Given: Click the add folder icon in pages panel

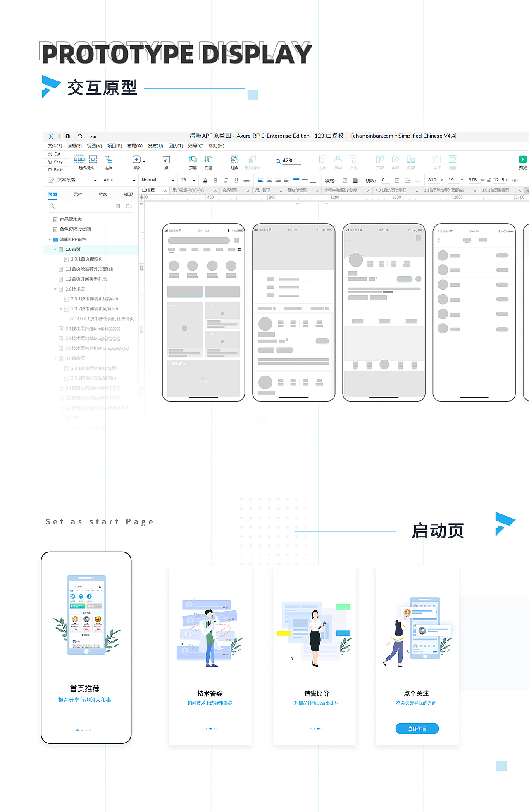Looking at the screenshot, I should click(129, 206).
